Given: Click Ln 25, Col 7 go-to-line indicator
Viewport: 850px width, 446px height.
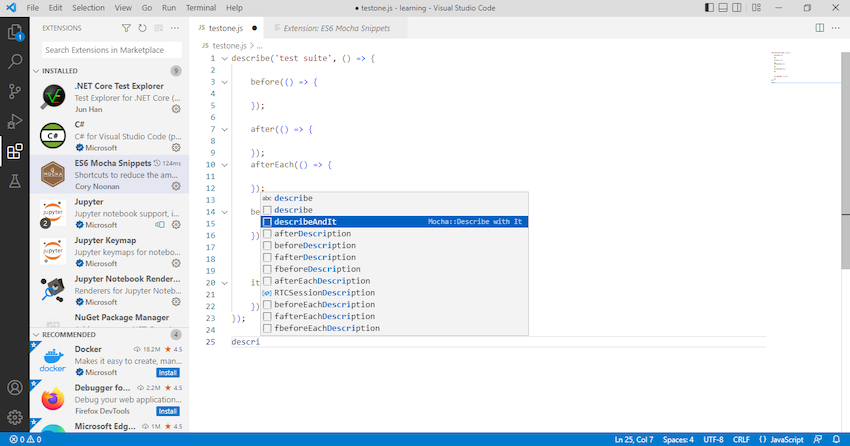Looking at the screenshot, I should 634,439.
